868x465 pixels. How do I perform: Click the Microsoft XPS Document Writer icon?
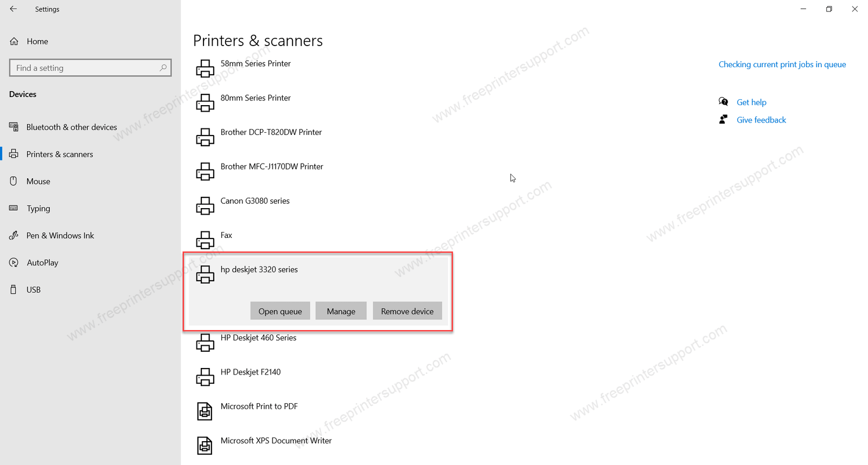[205, 445]
